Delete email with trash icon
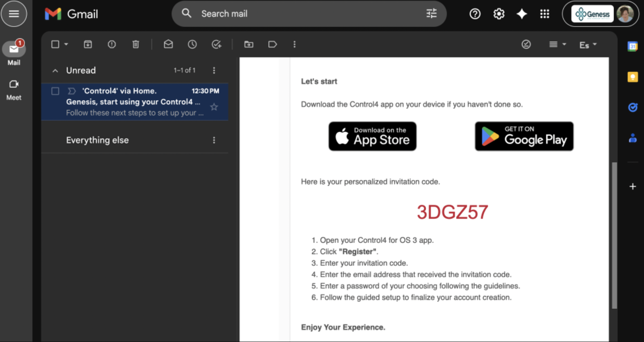This screenshot has height=342, width=644. [x=136, y=44]
